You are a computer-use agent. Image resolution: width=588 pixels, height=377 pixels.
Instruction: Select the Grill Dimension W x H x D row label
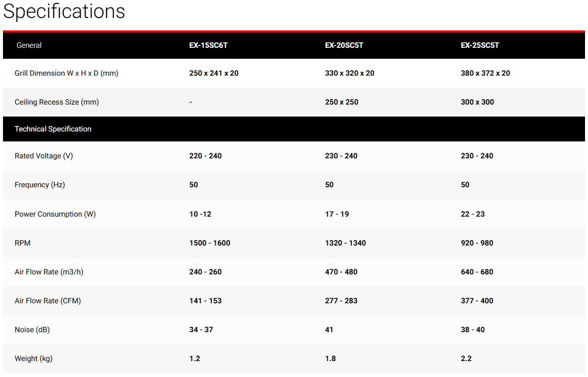click(x=66, y=73)
